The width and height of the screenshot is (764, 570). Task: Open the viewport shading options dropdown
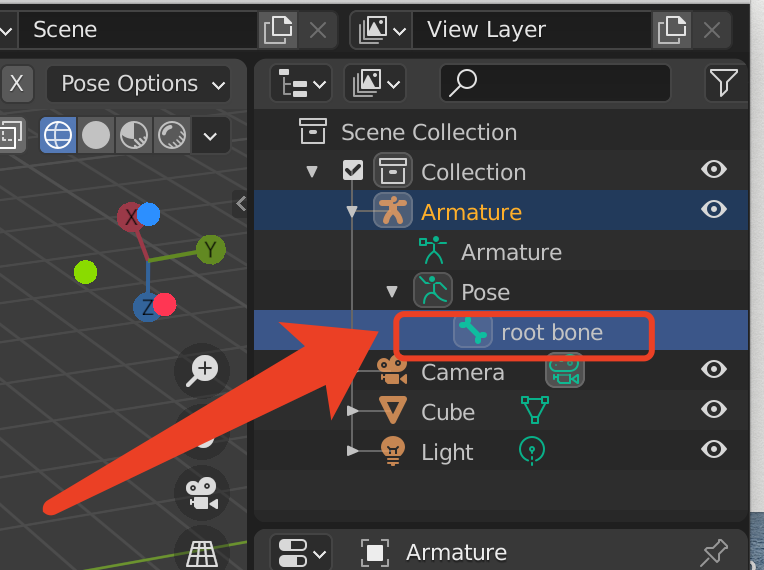coord(210,135)
